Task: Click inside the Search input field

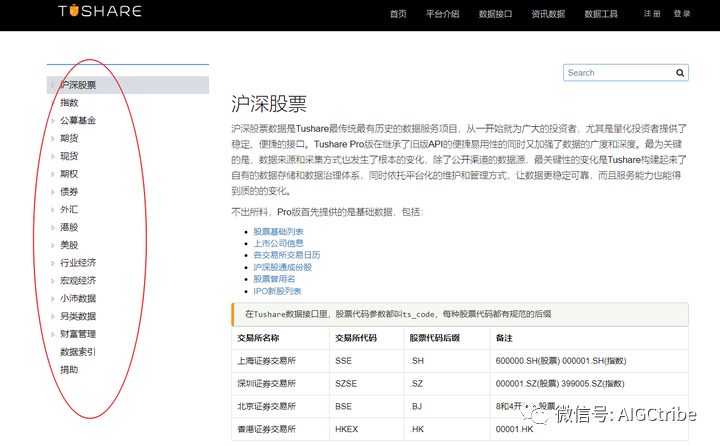Action: (618, 73)
